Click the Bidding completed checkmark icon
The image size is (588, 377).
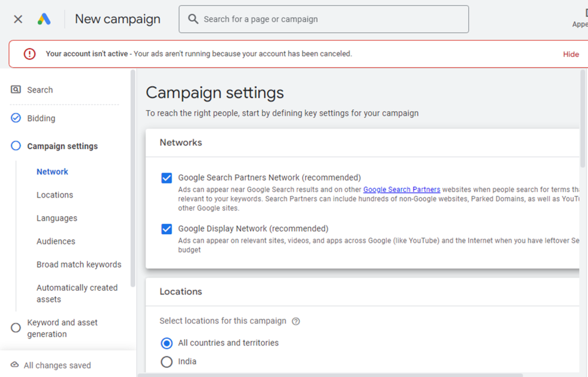(x=16, y=118)
